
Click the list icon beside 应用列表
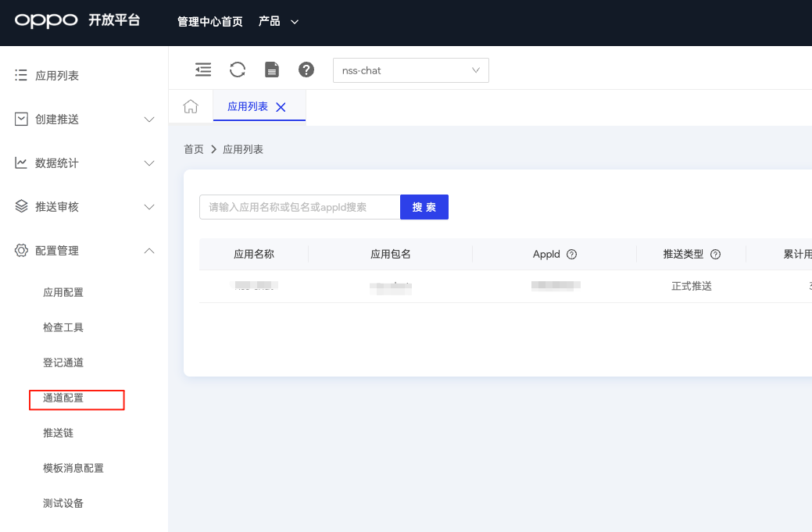coord(21,75)
